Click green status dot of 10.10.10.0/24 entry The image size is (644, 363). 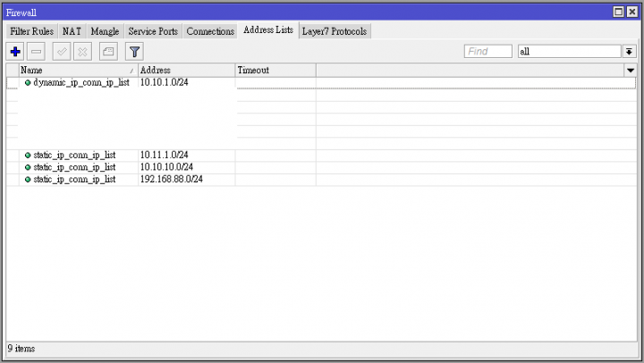[28, 167]
